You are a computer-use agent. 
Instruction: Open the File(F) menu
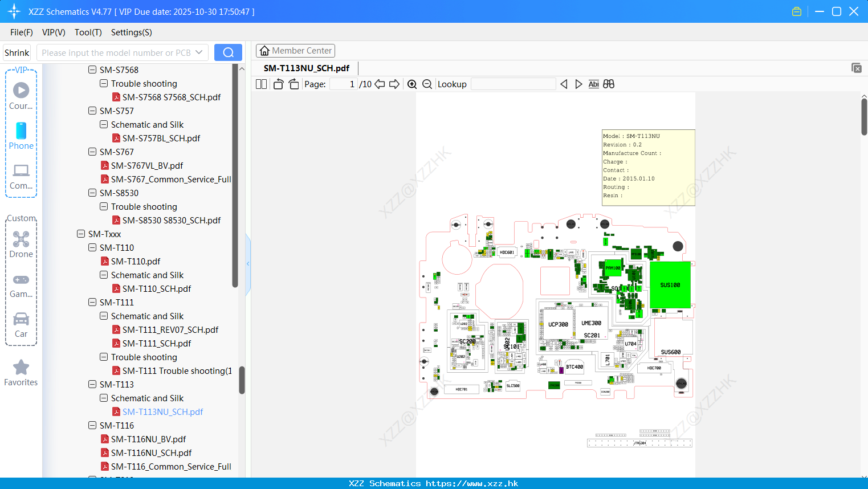(x=22, y=32)
